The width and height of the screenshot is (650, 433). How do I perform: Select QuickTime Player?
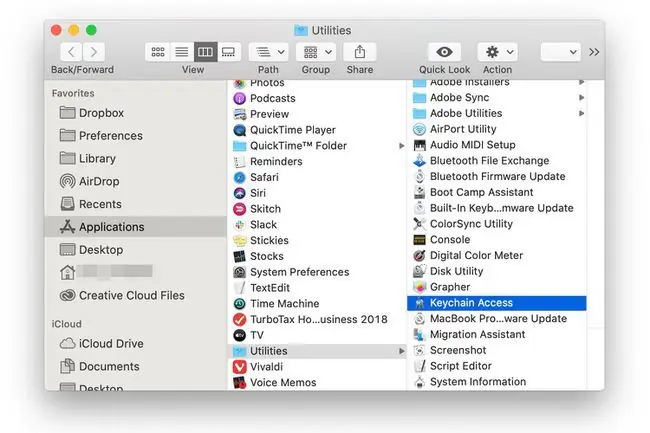pyautogui.click(x=317, y=130)
